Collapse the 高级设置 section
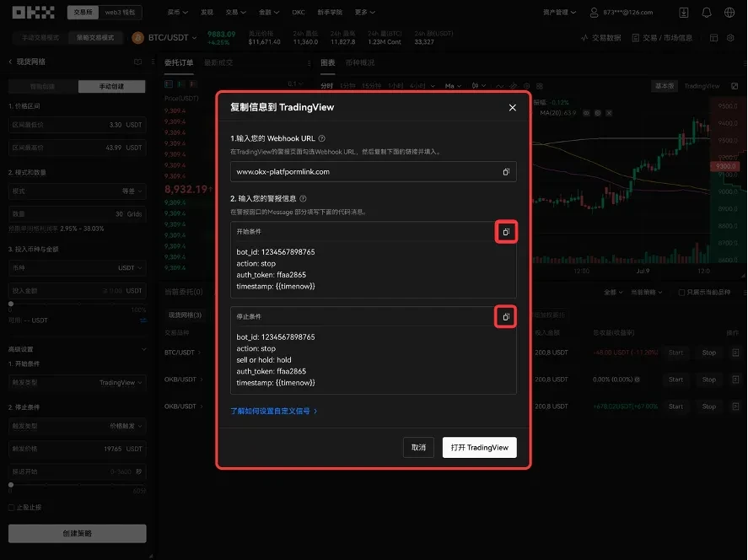This screenshot has width=748, height=560. (x=143, y=349)
